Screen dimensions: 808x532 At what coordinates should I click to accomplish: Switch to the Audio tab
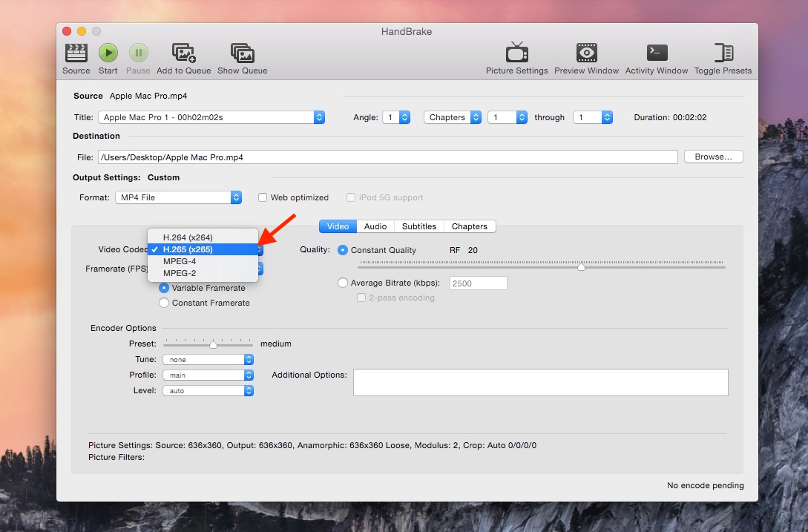pos(375,226)
